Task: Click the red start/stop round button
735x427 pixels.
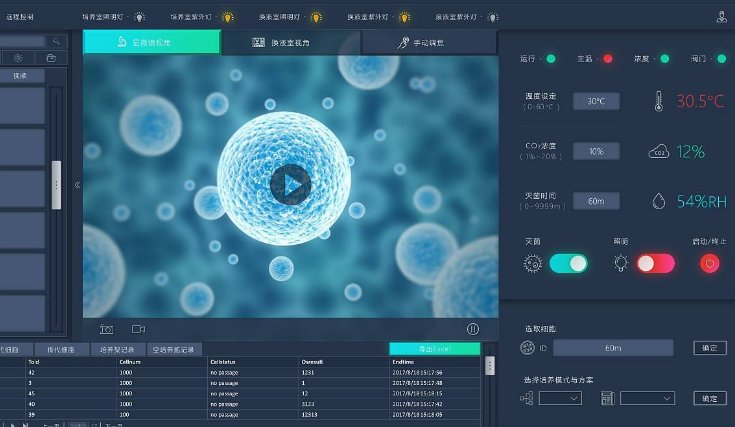Action: [x=710, y=263]
